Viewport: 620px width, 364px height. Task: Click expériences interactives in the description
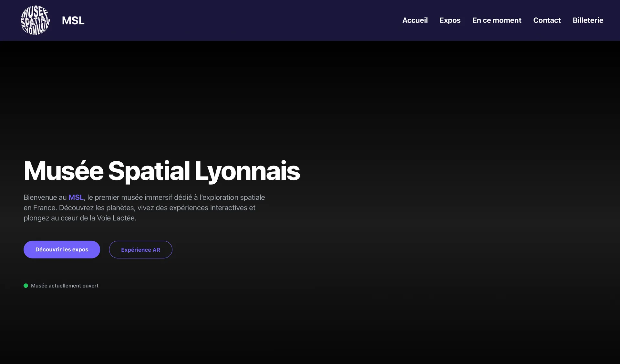click(208, 208)
